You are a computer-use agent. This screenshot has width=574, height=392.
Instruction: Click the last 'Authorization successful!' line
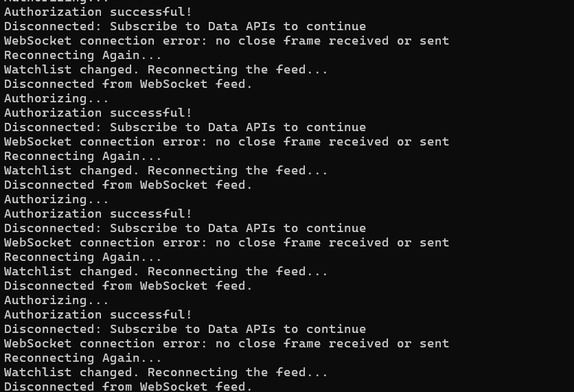click(98, 314)
